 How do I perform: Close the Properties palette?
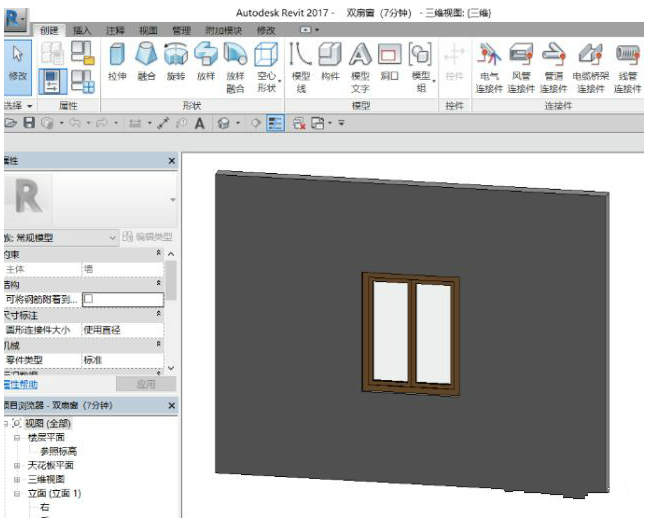pos(171,161)
